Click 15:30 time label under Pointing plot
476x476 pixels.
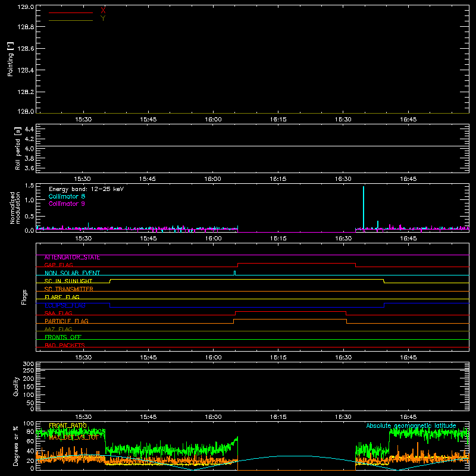click(x=83, y=120)
